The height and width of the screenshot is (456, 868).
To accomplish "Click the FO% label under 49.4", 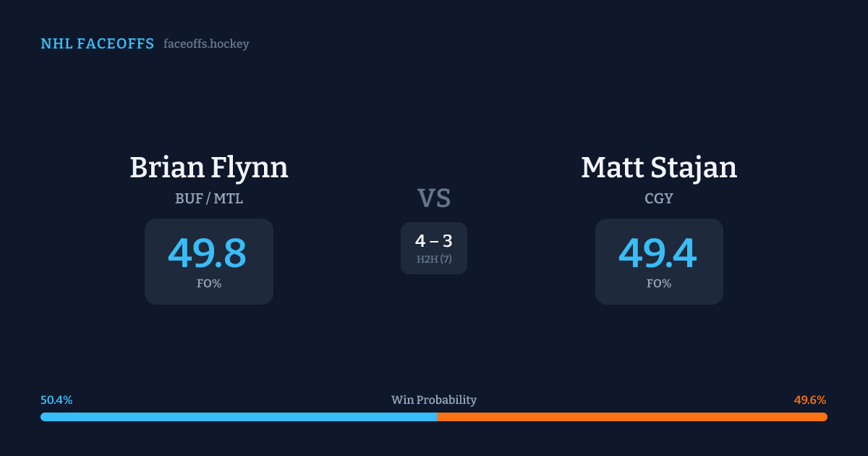I will pyautogui.click(x=659, y=284).
